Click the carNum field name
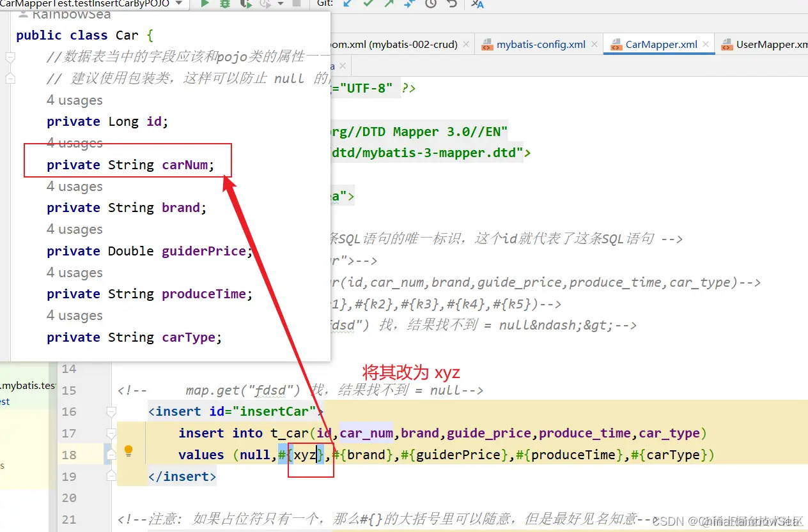The image size is (808, 532). tap(185, 165)
